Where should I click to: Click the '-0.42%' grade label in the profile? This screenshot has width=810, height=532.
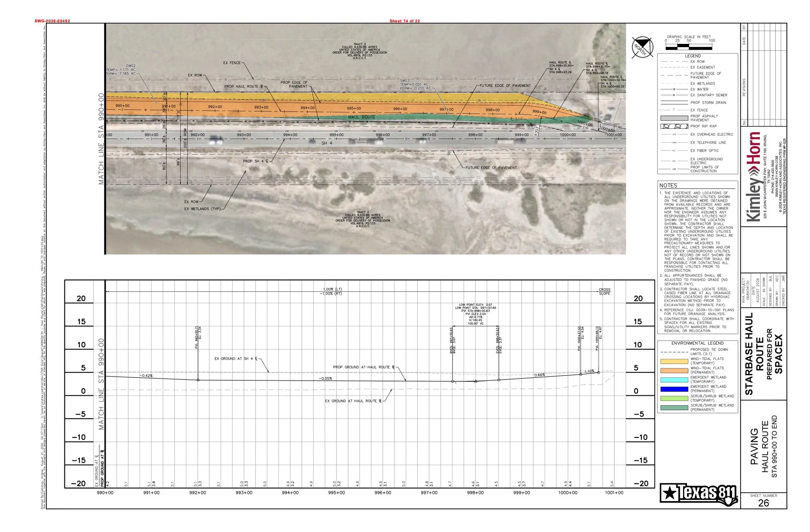146,375
